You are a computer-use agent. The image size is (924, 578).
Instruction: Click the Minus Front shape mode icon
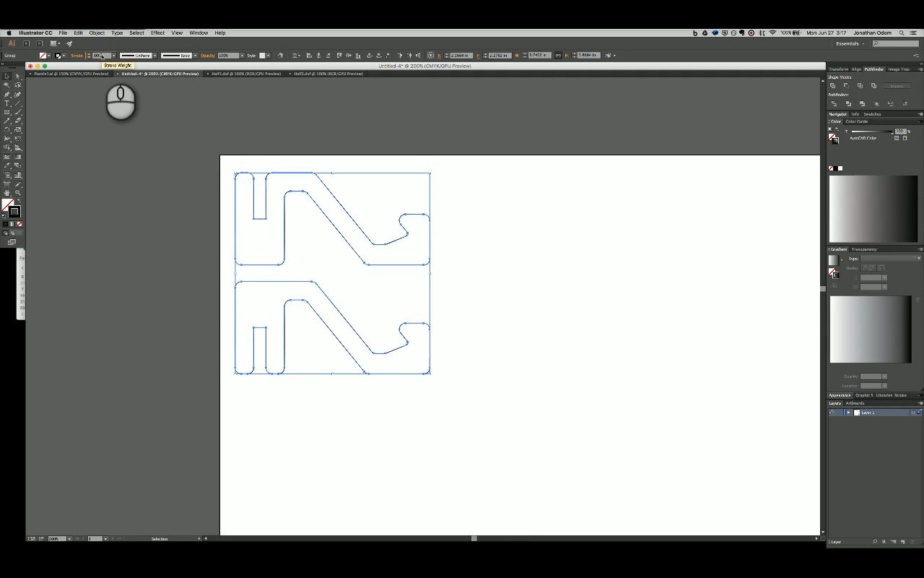click(846, 85)
